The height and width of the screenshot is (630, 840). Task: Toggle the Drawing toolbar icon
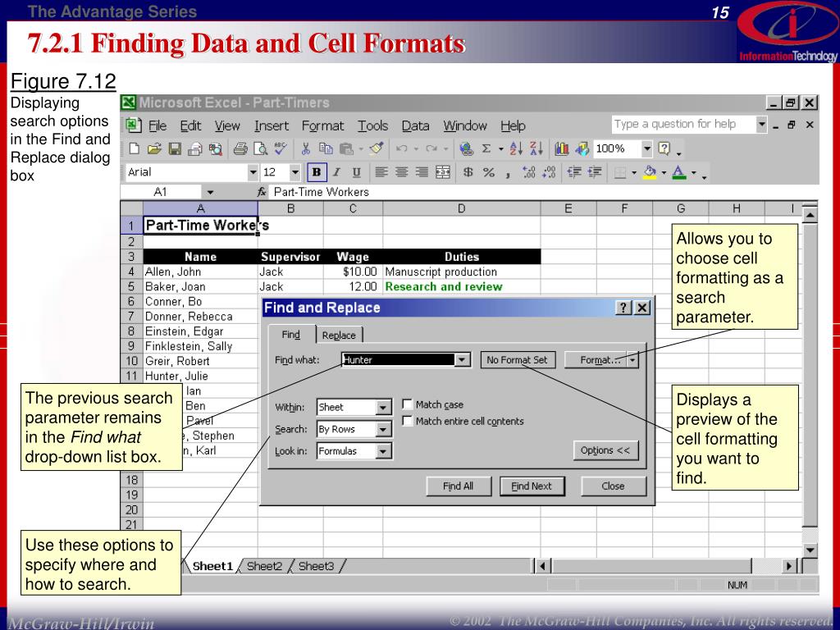582,149
